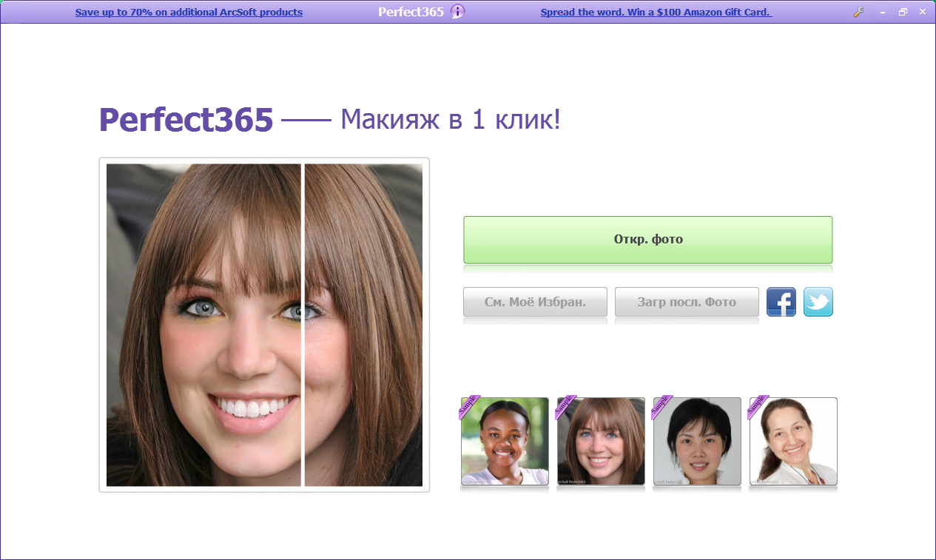Image resolution: width=936 pixels, height=560 pixels.
Task: Click the green Откр. фото button
Action: tap(647, 240)
